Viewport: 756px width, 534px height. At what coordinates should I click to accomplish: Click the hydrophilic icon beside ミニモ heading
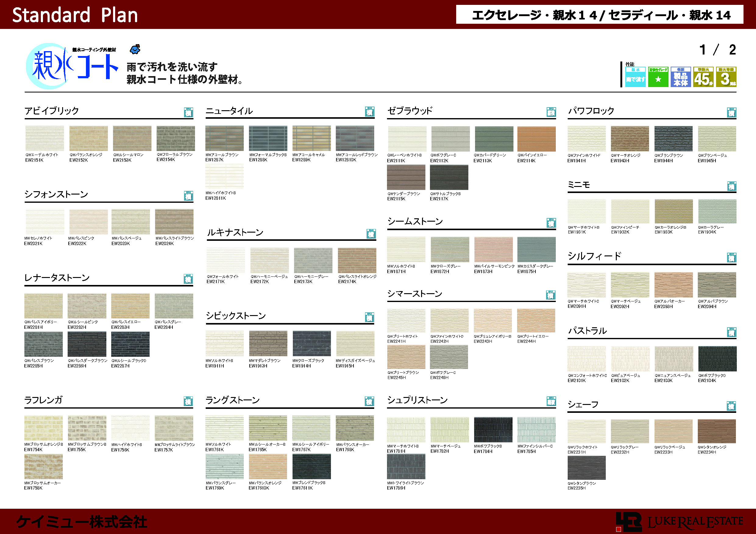pos(732,186)
